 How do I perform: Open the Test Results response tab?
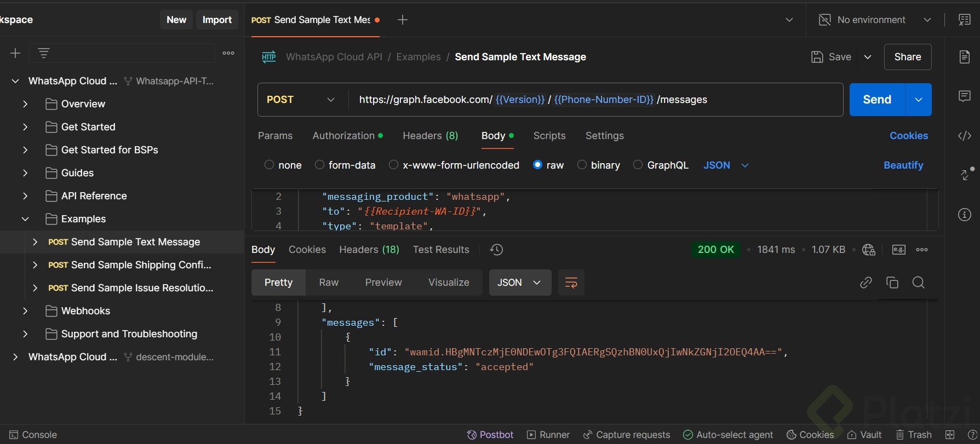pyautogui.click(x=440, y=250)
